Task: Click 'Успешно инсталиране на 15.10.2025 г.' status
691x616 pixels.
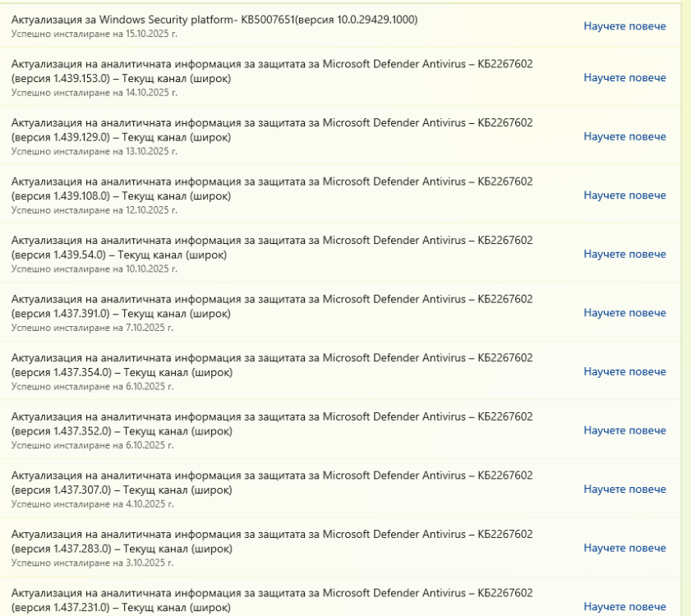Action: click(94, 34)
